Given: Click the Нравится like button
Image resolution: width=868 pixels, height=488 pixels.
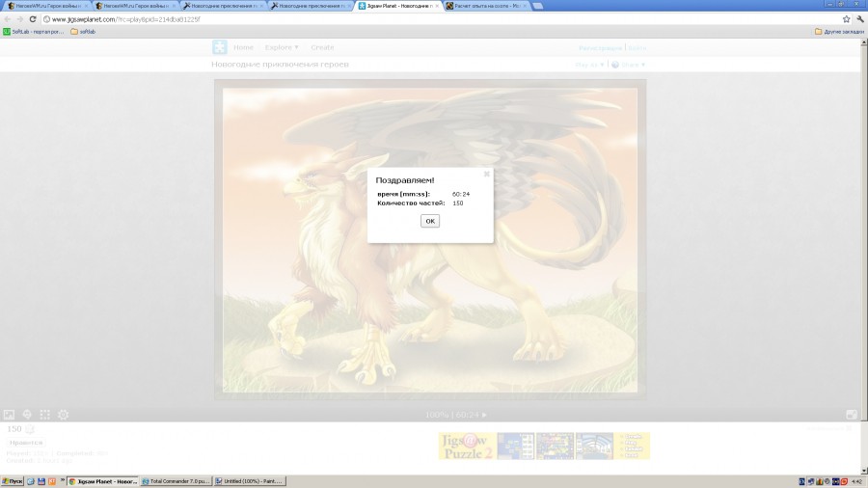Looking at the screenshot, I should pos(26,443).
